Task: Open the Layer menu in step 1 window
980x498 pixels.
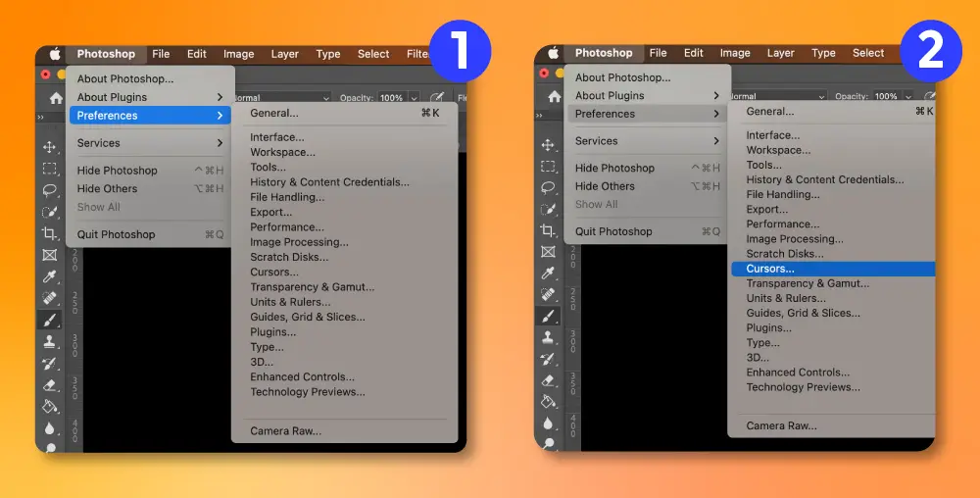Action: [x=285, y=54]
